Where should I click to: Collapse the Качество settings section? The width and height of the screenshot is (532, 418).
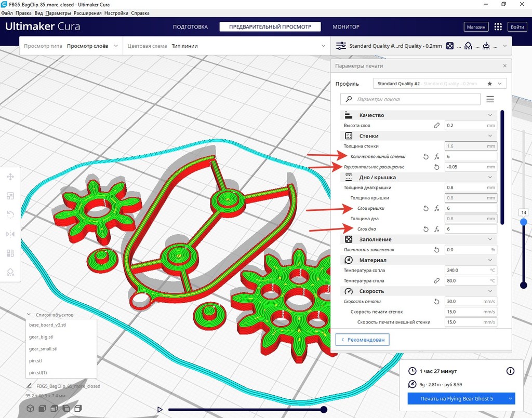coord(418,115)
